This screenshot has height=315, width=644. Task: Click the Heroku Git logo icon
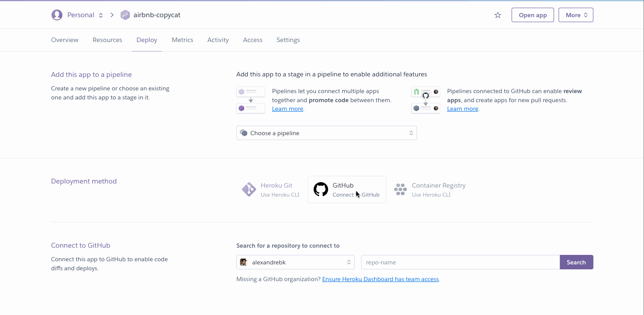pyautogui.click(x=249, y=189)
